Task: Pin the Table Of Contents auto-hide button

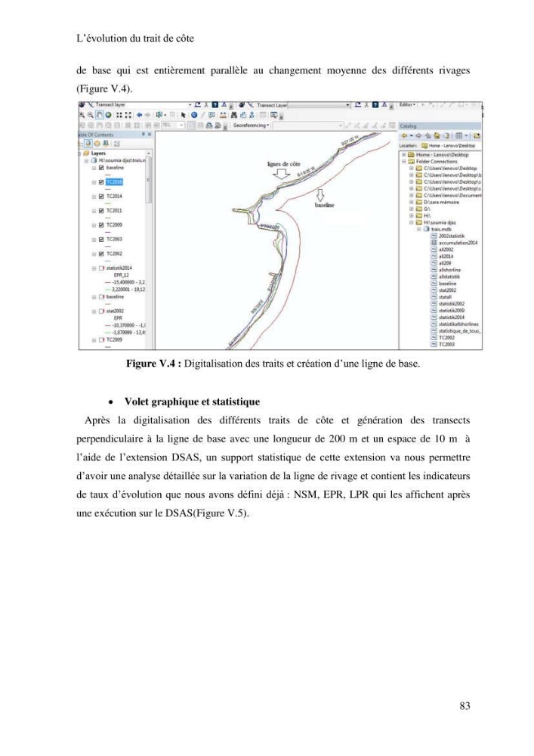Action: point(144,135)
